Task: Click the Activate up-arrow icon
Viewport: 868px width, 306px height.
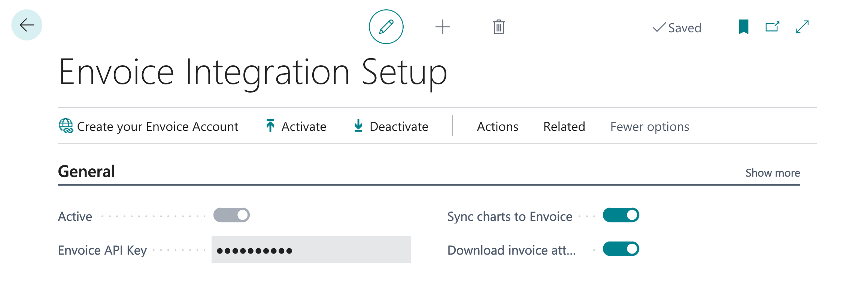Action: tap(270, 126)
